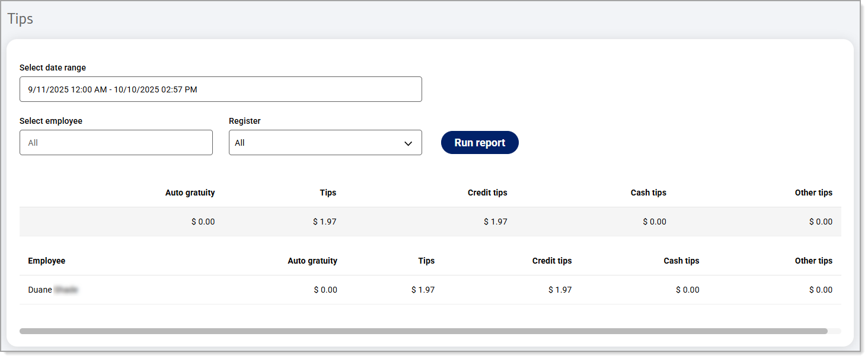Screen dimensions: 868x359
Task: Click Other tips header in employee table
Action: (813, 261)
